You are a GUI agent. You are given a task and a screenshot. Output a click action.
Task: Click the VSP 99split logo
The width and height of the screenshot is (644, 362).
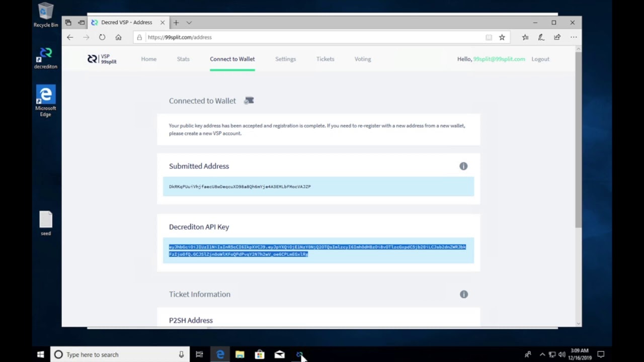click(102, 59)
